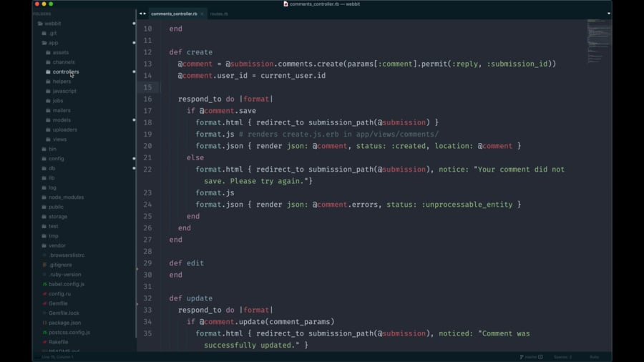Click the braces icon beside package.json
Viewport: 644px width, 362px height.
click(44, 323)
